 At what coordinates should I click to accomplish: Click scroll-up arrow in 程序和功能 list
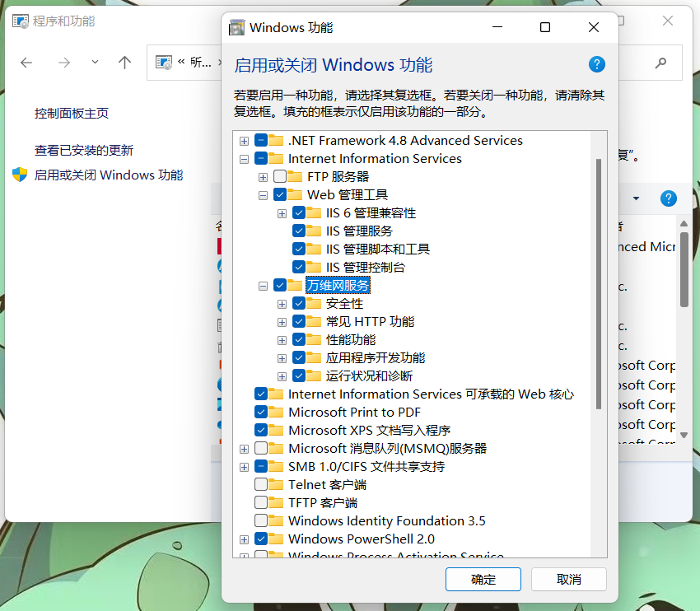[684, 223]
